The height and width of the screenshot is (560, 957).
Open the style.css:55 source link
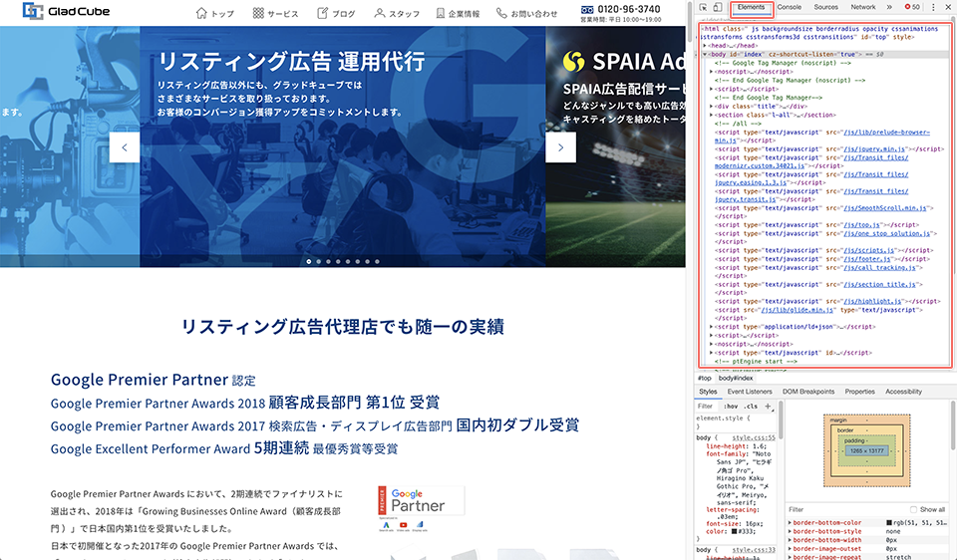coord(754,438)
